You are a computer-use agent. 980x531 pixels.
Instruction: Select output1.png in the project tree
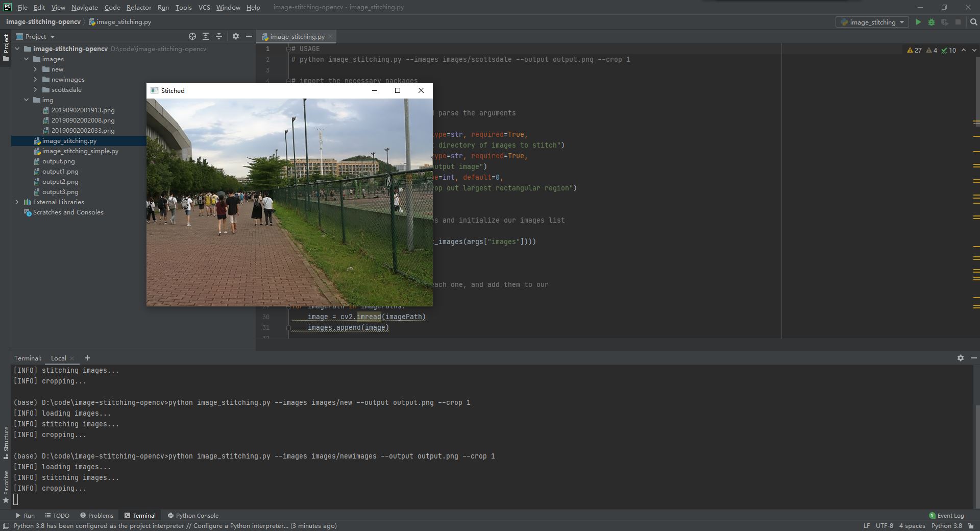(x=60, y=171)
